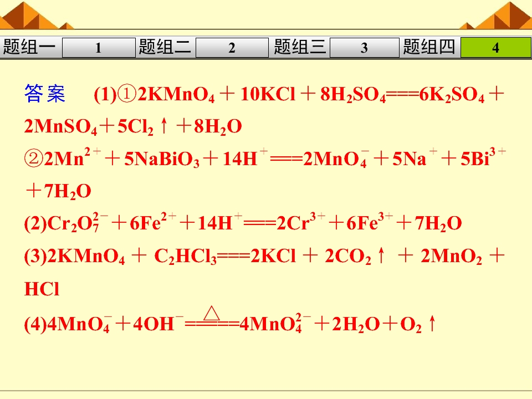Screen dimensions: 532x399
Task: Click equation (3) with C2HCl3
Action: pyautogui.click(x=265, y=256)
